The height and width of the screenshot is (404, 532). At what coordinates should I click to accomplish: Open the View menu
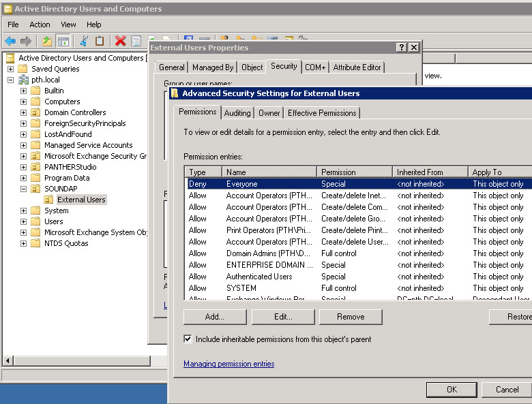point(68,25)
